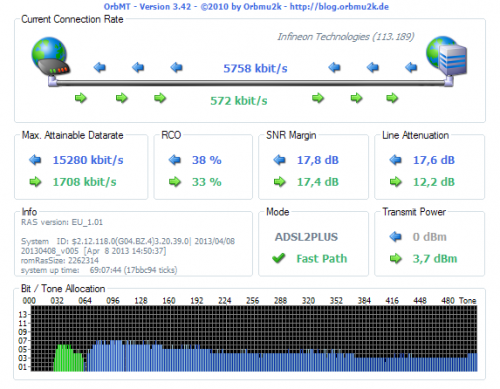Click the 17,8 dB SNR margin value
This screenshot has height=389, width=500.
click(318, 160)
